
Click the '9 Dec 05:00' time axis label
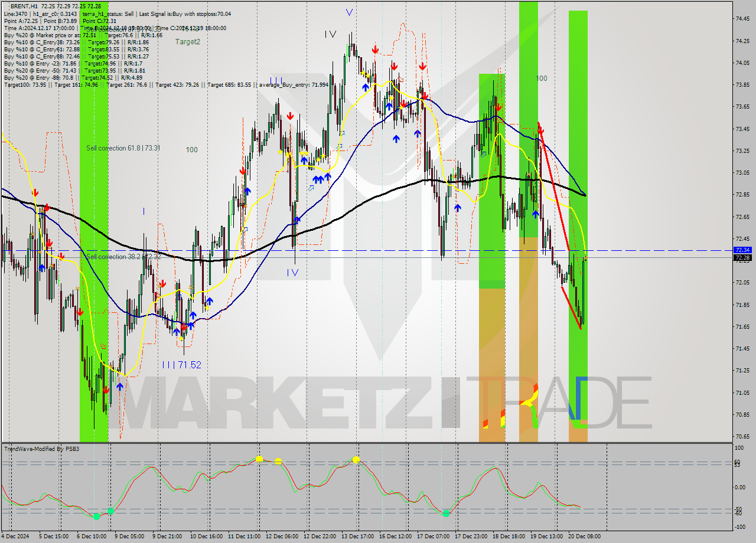[x=129, y=537]
